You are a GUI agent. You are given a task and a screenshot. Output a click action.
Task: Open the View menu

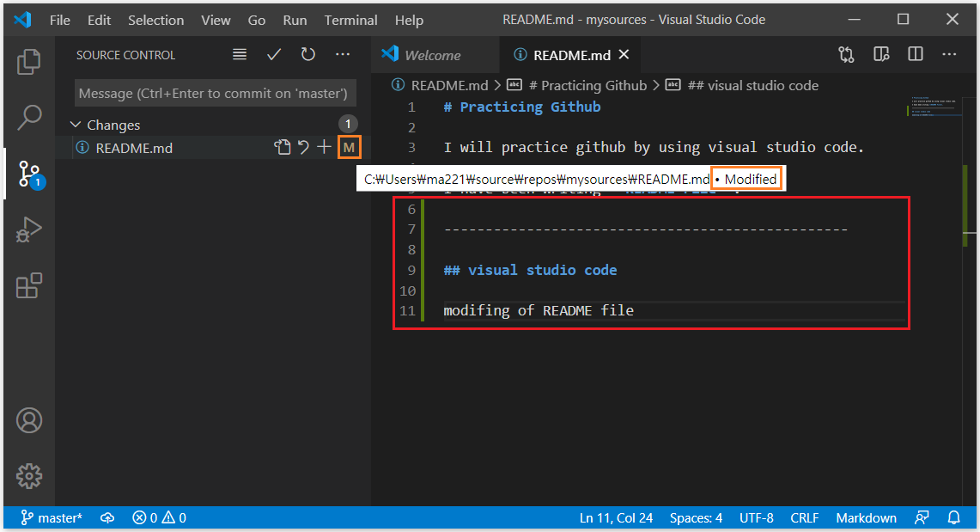click(216, 20)
